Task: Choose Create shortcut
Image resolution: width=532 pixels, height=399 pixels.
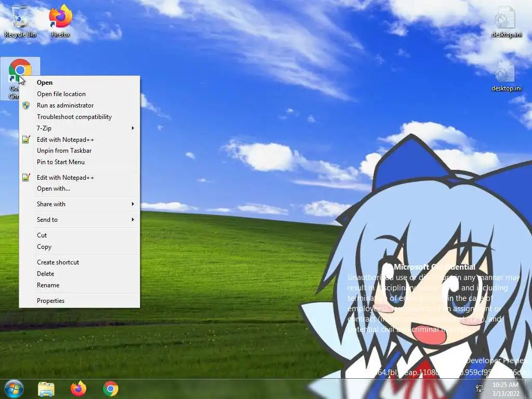Action: tap(79, 262)
